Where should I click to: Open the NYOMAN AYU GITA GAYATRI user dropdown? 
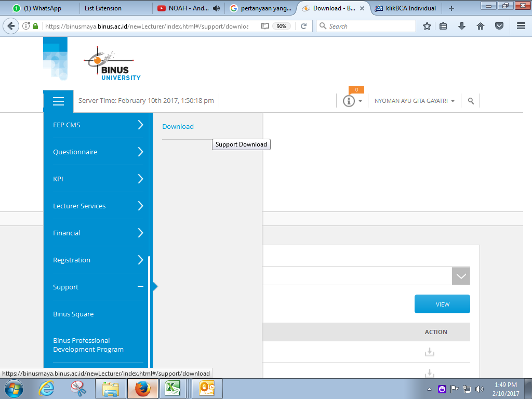414,101
